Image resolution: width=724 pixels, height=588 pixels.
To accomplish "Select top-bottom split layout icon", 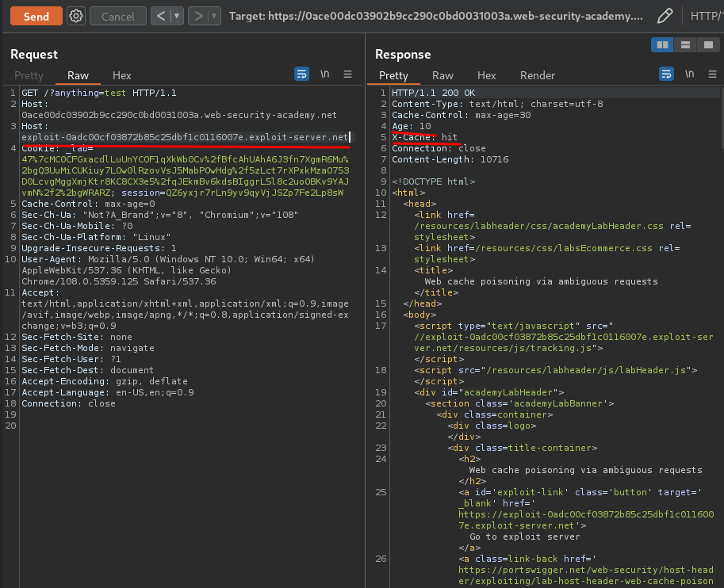I will (685, 44).
